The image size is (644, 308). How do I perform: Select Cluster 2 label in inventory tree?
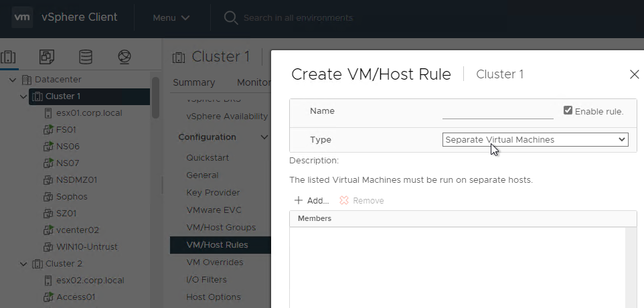tap(64, 264)
